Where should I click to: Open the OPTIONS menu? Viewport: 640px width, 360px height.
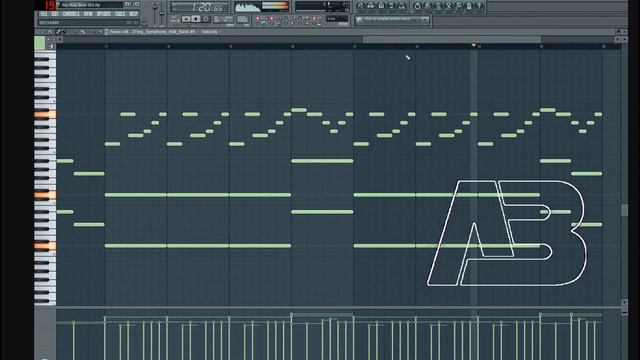pos(104,14)
